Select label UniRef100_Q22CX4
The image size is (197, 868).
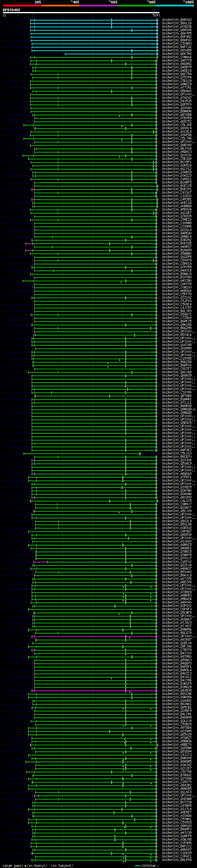(177, 565)
